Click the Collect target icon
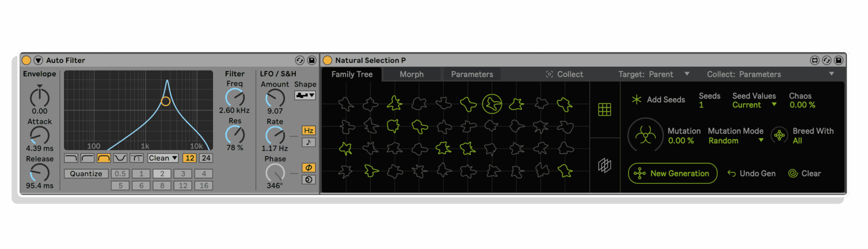The height and width of the screenshot is (249, 868). pyautogui.click(x=549, y=74)
